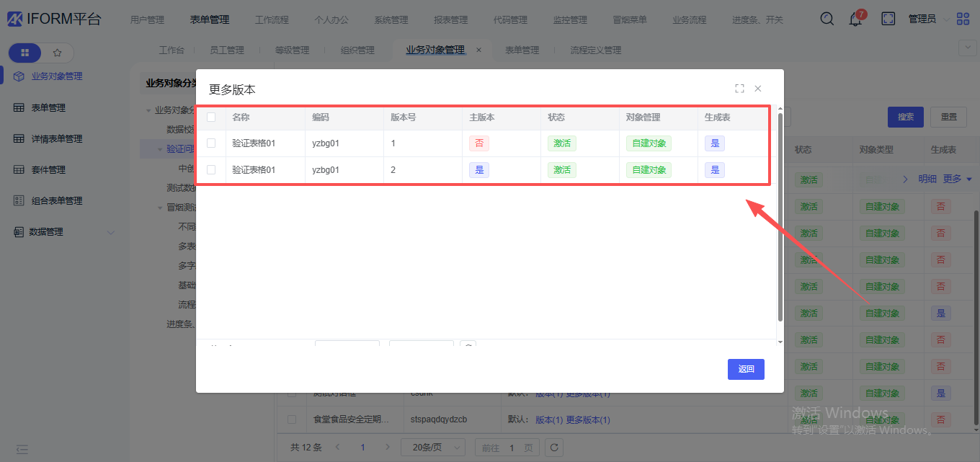This screenshot has width=980, height=462.
Task: Switch to the 表单管理 tab
Action: pyautogui.click(x=522, y=50)
